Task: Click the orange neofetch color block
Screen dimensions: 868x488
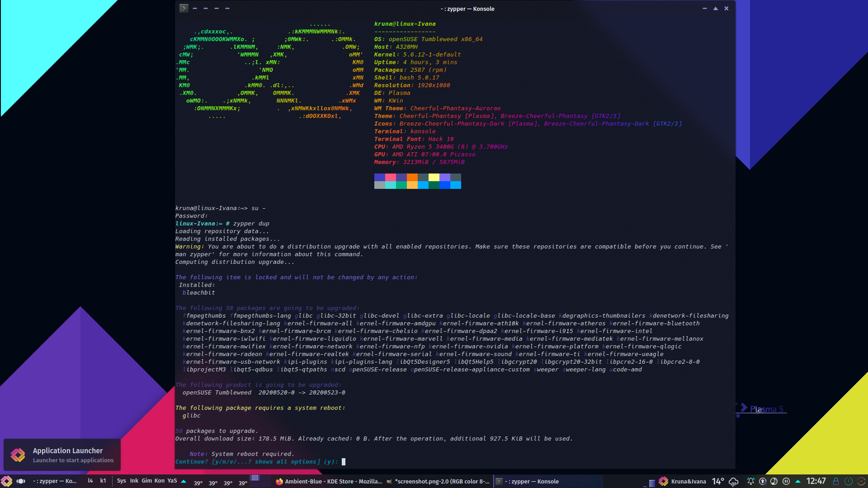Action: click(412, 177)
